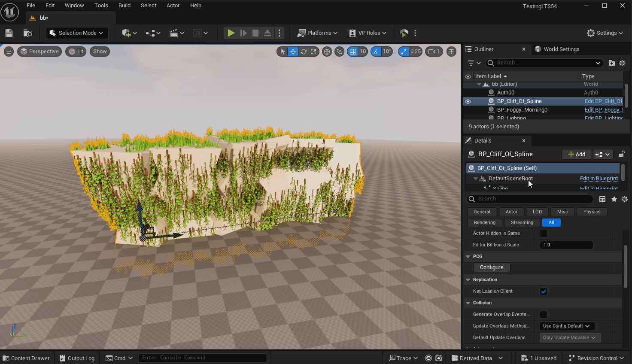The height and width of the screenshot is (364, 632).
Task: Check Actor Hidden In Game
Action: click(544, 234)
